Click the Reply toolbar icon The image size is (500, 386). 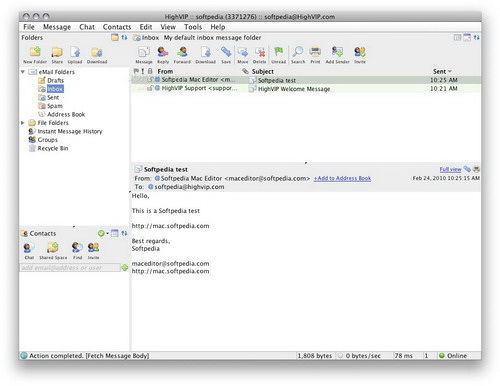coord(163,52)
